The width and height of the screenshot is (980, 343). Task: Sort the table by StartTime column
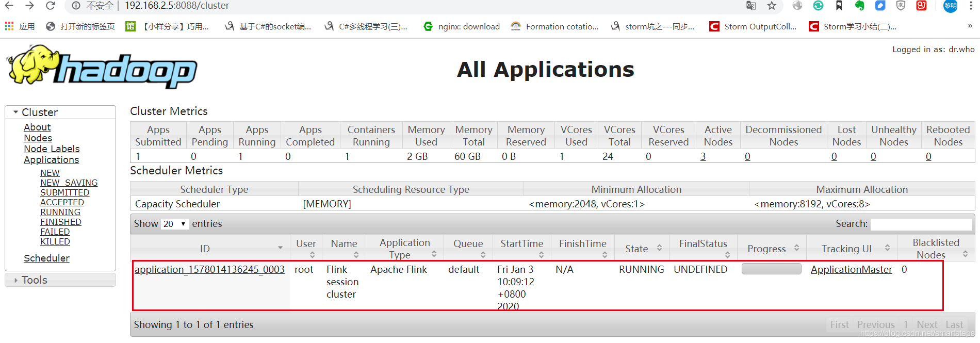[522, 249]
